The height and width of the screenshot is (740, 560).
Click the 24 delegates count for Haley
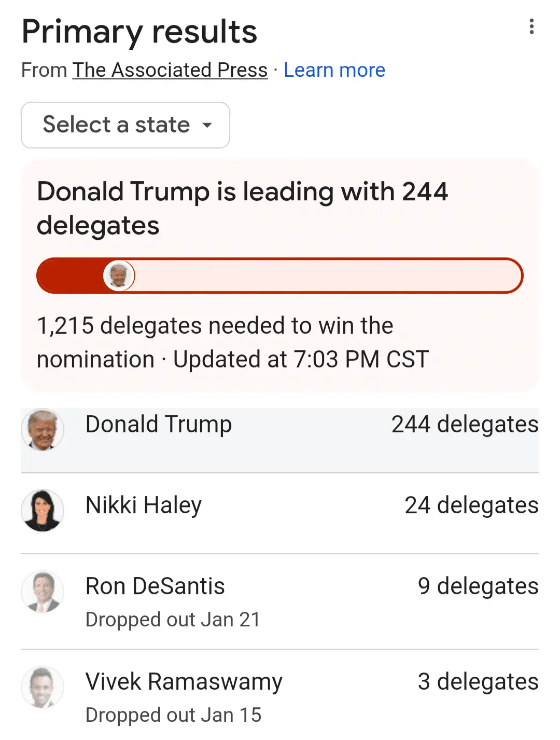[x=471, y=505]
